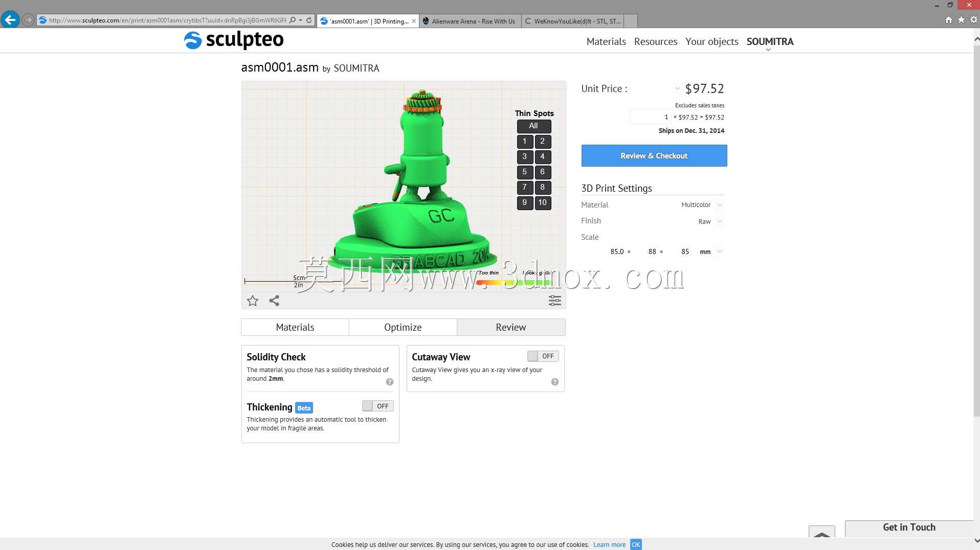The width and height of the screenshot is (980, 550).
Task: Open the new blank tab button
Action: (631, 21)
